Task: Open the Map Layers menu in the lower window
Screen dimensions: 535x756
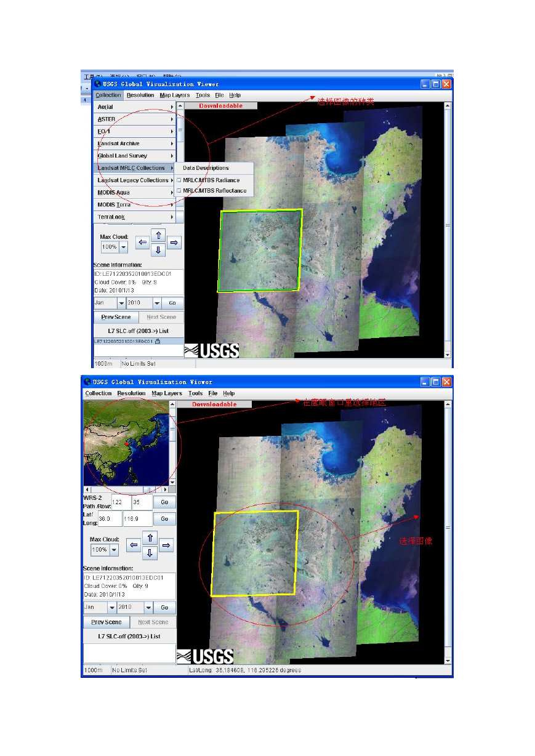Action: [x=167, y=393]
